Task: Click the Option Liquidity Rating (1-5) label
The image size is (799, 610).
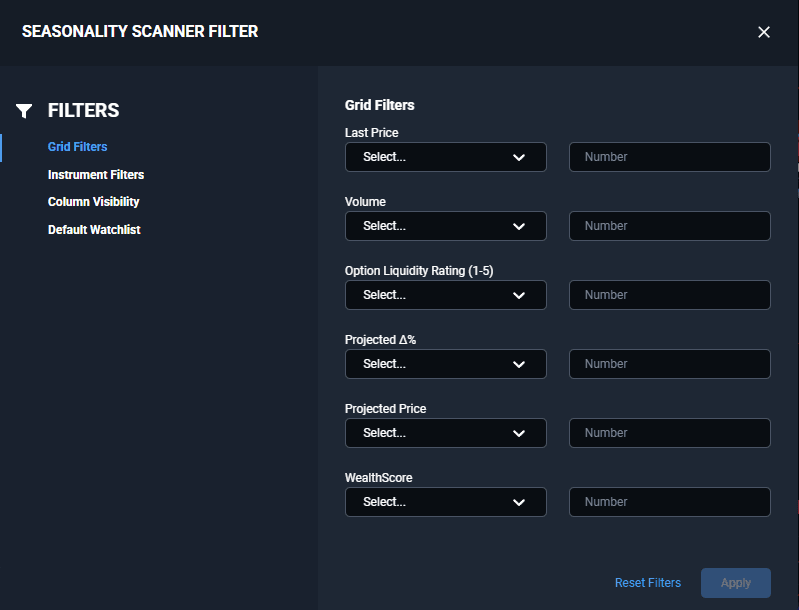Action: [x=419, y=271]
